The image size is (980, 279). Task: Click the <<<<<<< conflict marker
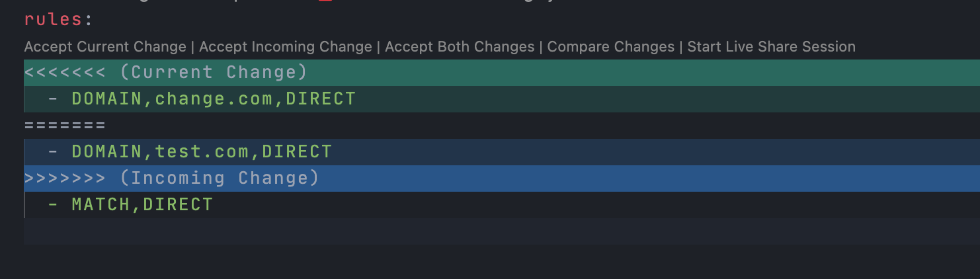click(65, 72)
